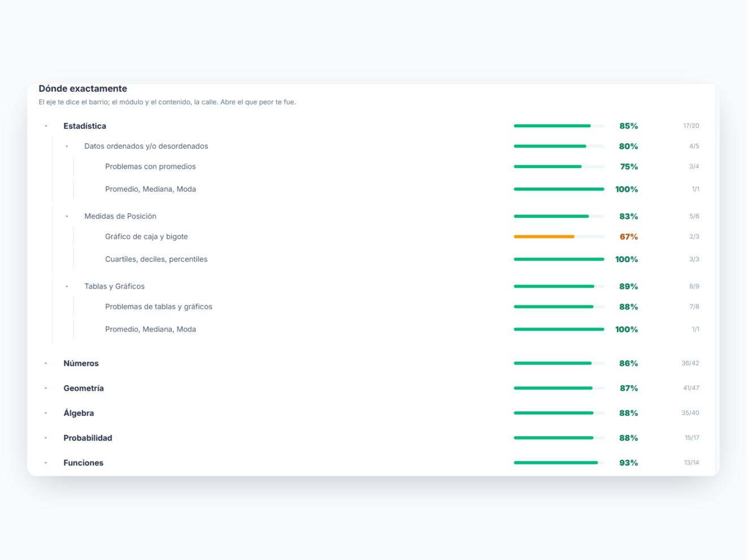
Task: Select the Estadística row label
Action: coord(85,126)
